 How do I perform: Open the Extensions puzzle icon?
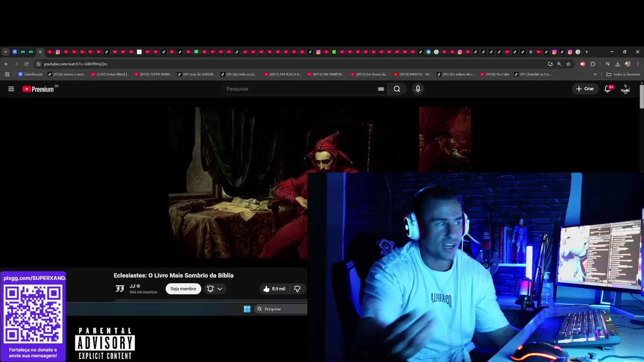pos(593,64)
